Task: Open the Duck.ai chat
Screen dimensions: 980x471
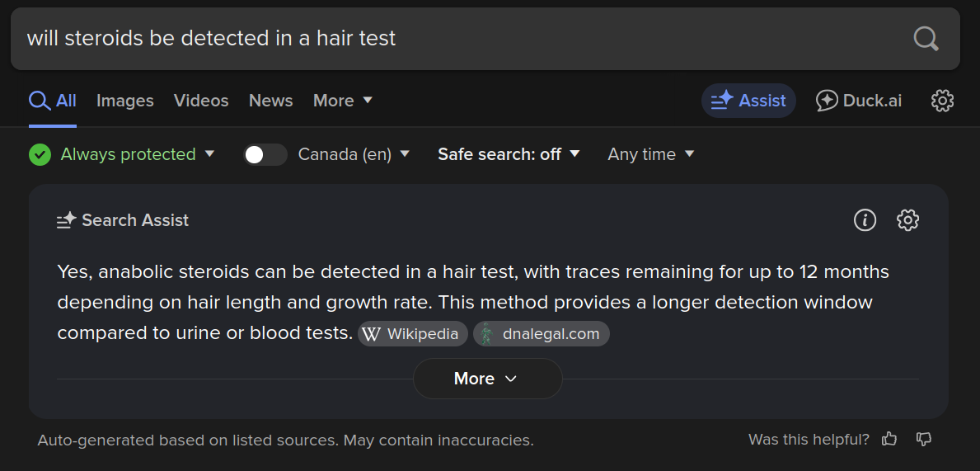Action: click(859, 101)
